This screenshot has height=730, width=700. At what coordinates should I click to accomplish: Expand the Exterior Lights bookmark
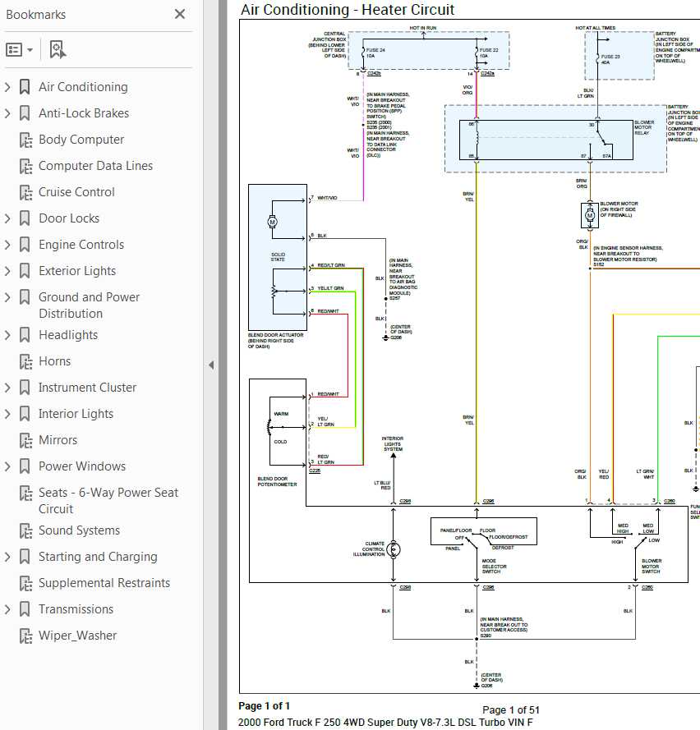7,271
